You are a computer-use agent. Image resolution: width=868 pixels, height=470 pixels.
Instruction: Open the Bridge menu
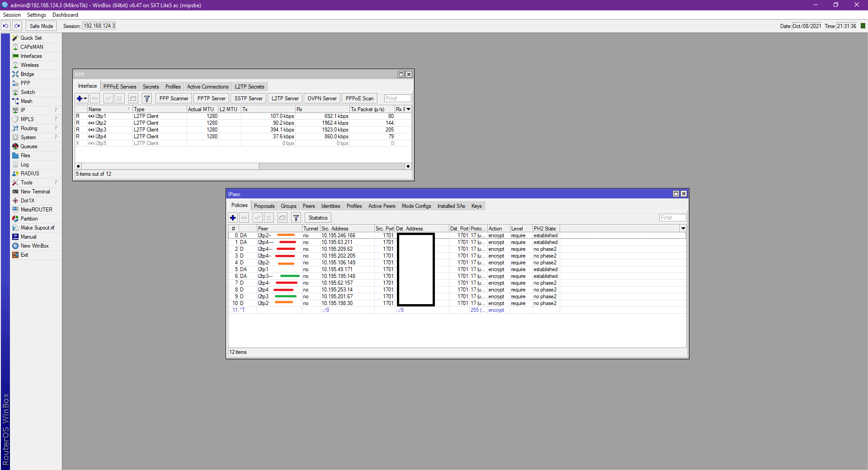click(27, 74)
